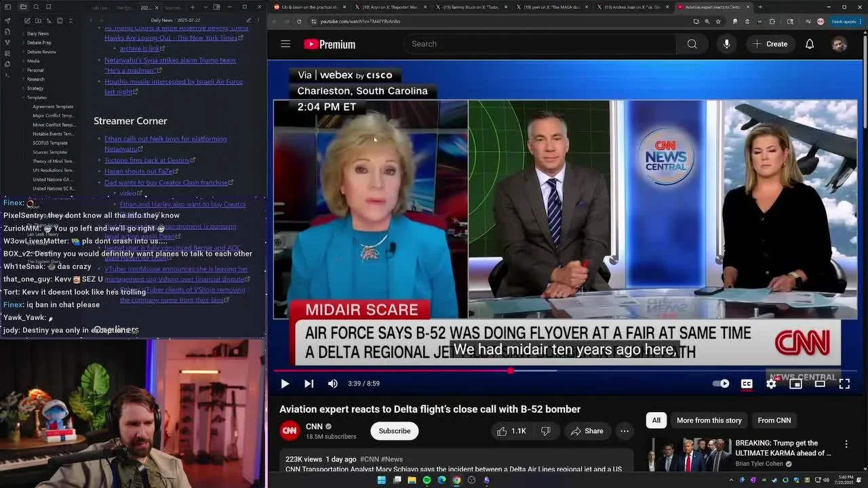Enter fullscreen video mode
This screenshot has width=868, height=488.
(x=844, y=384)
